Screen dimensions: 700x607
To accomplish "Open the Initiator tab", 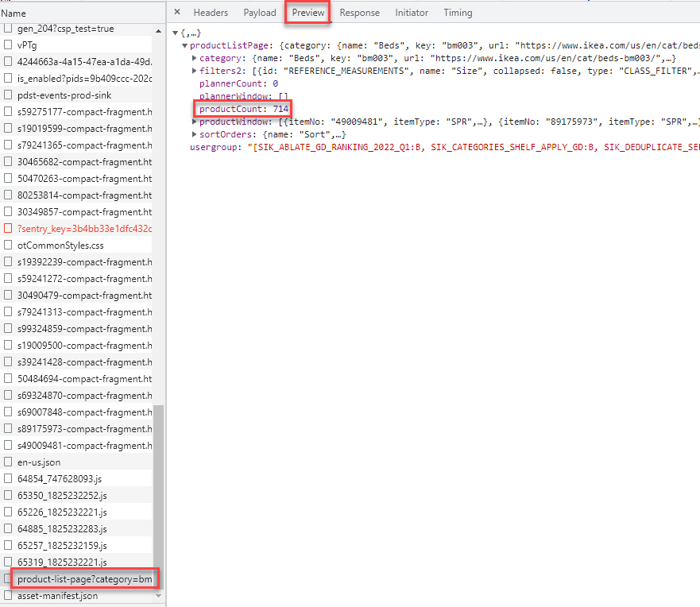I will (412, 13).
